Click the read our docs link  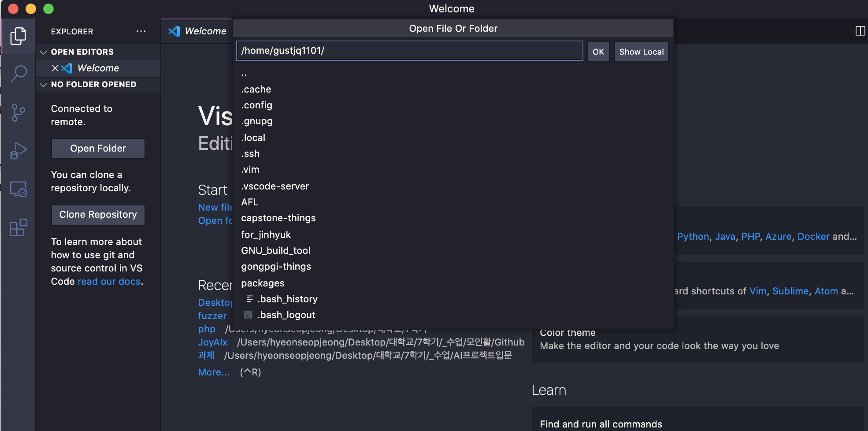click(109, 281)
